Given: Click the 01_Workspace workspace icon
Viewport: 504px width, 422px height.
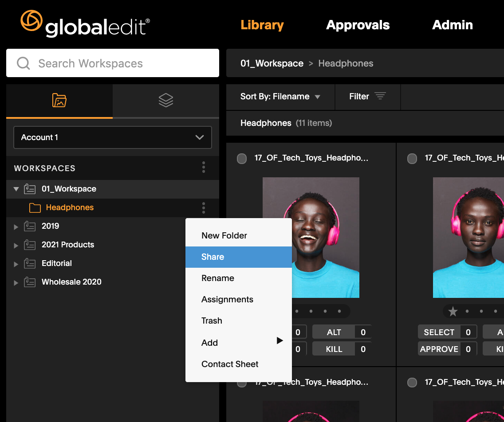Looking at the screenshot, I should tap(30, 189).
